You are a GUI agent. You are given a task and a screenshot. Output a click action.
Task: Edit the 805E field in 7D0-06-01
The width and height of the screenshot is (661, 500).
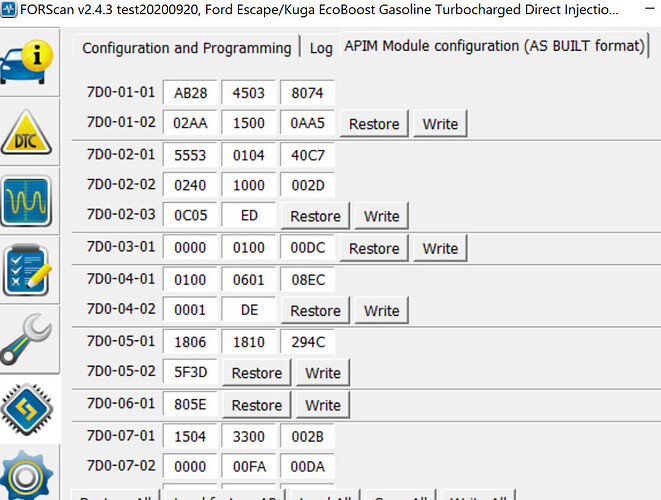pos(190,404)
